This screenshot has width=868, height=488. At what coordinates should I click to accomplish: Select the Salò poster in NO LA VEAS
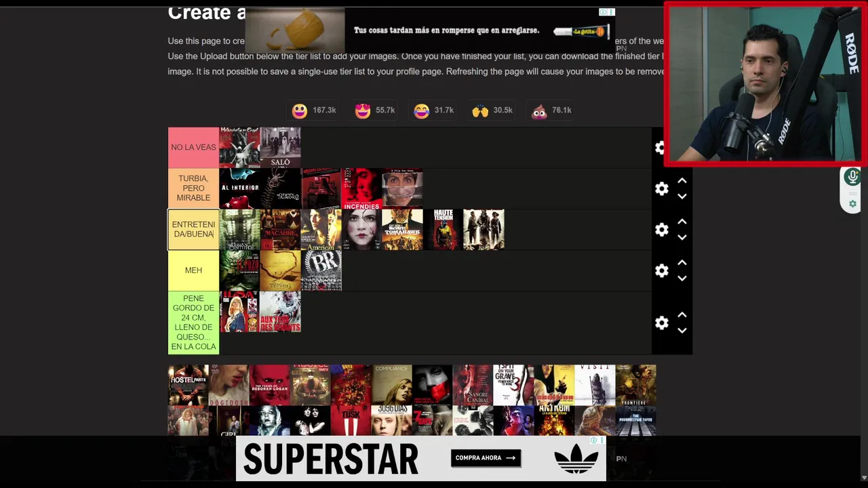280,147
